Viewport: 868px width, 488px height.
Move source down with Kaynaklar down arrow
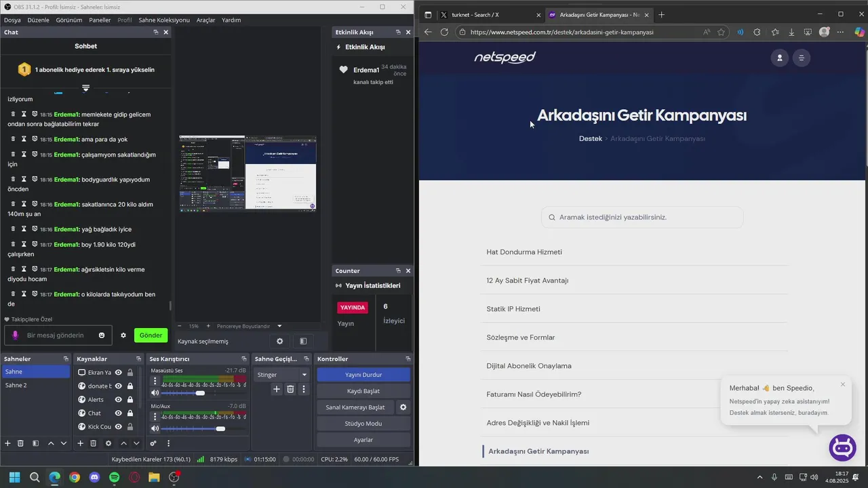coord(136,443)
